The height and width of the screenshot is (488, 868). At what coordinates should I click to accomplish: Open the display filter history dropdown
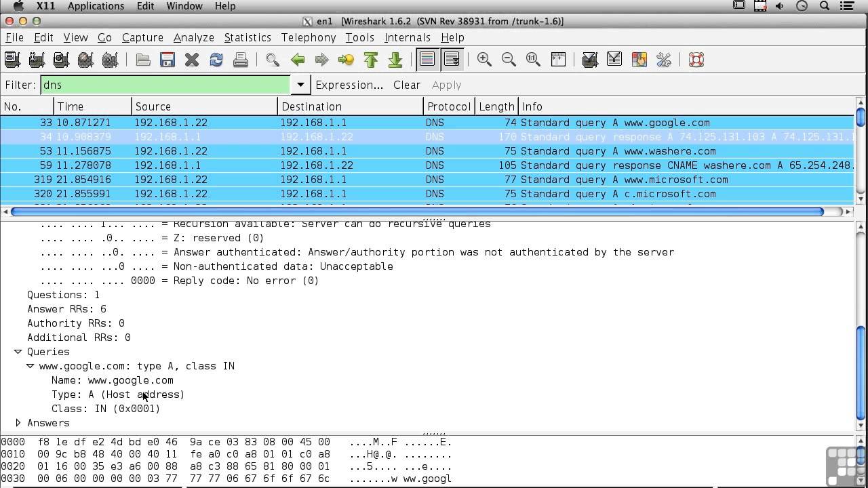point(300,85)
